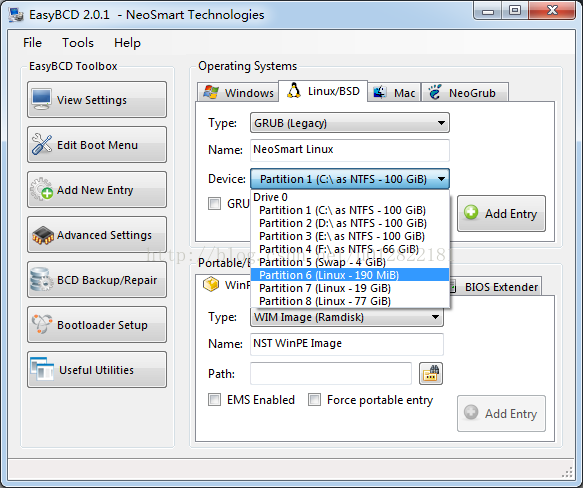Click the grey plus icon on lower Add Entry
The image size is (583, 488).
point(471,412)
